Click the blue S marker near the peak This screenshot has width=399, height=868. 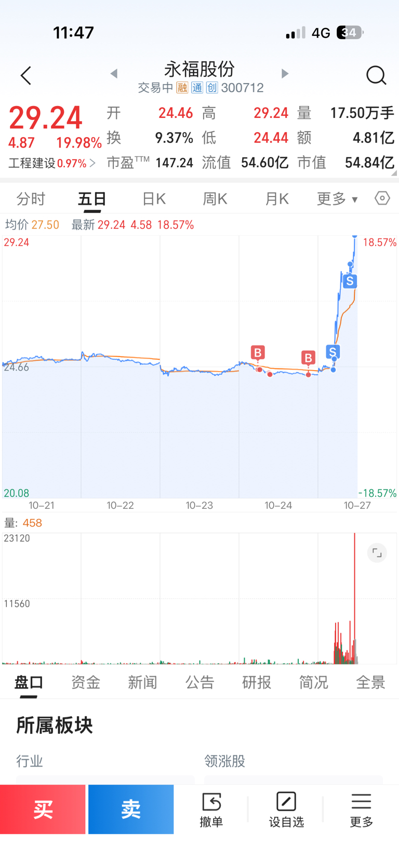[x=350, y=281]
